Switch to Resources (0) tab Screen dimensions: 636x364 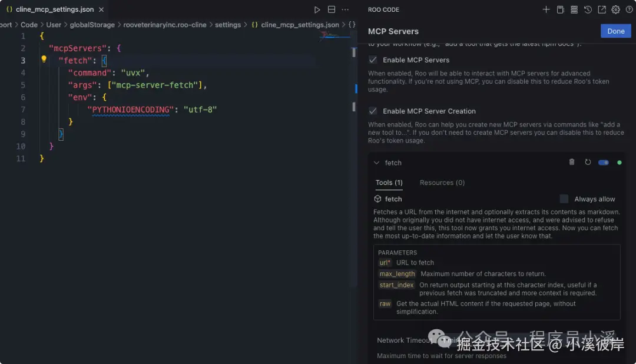click(442, 183)
